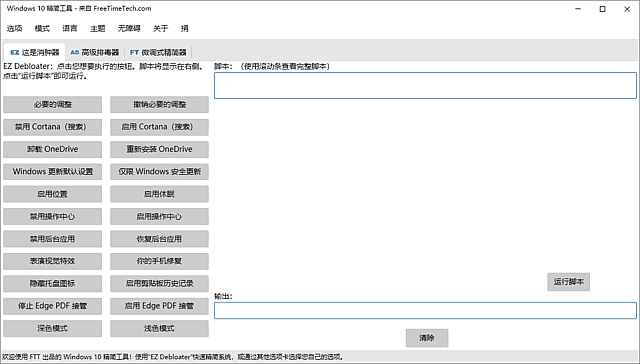
Task: Click the 启用剪贴板历史记录 button
Action: [x=159, y=284]
